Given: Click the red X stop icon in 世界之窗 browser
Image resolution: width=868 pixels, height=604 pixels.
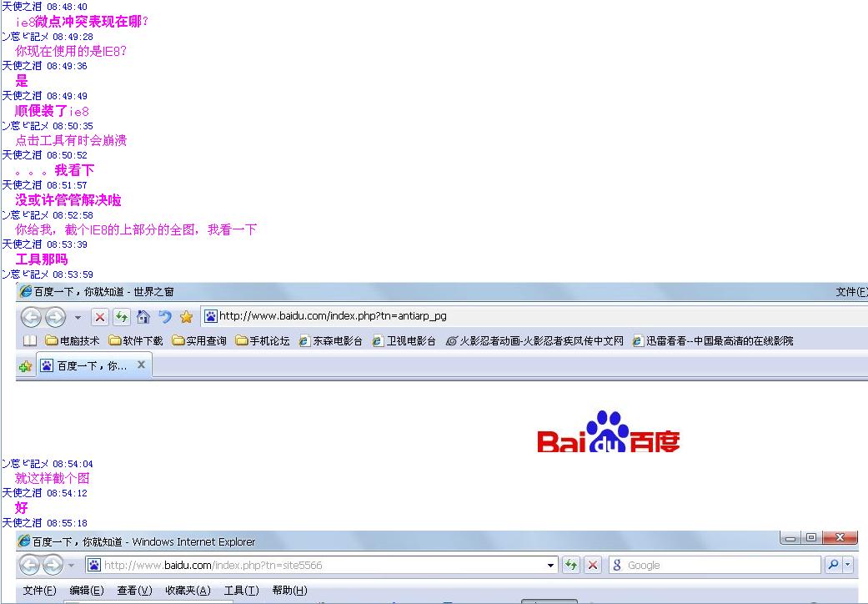Looking at the screenshot, I should coord(100,317).
